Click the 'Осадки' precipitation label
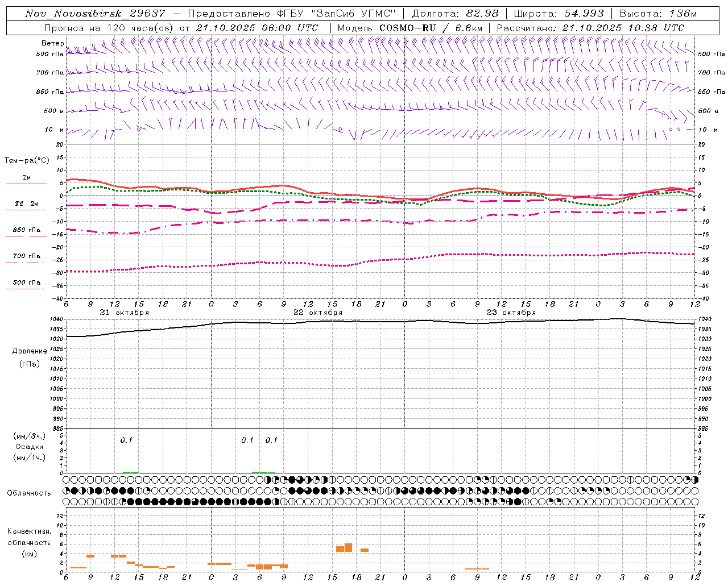Screen dimensions: 728x582 click(x=30, y=447)
